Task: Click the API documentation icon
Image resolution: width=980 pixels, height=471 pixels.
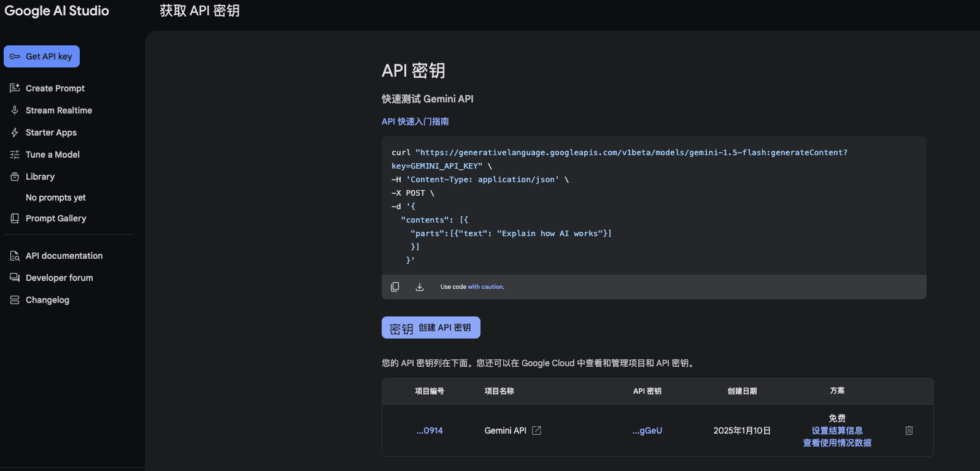Action: (15, 256)
